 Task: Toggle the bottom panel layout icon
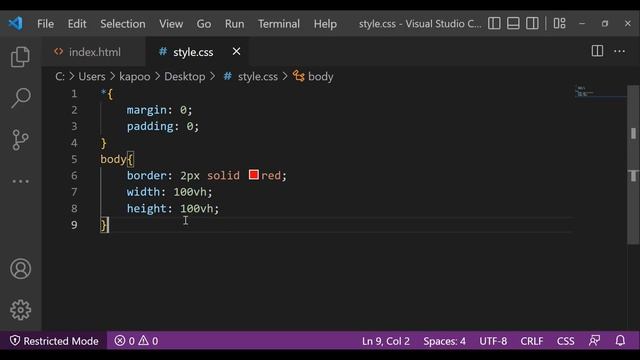tap(513, 23)
